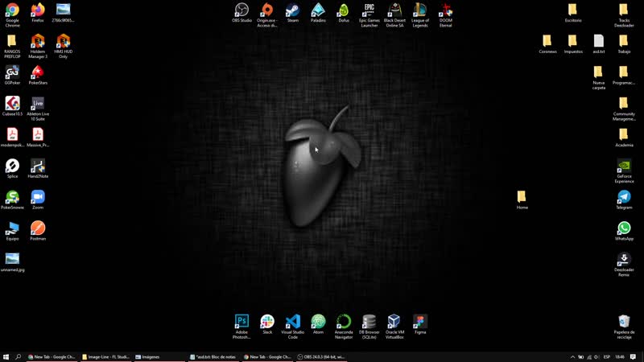This screenshot has width=644, height=362.
Task: Select the Zoom desktop shortcut
Action: (x=38, y=197)
